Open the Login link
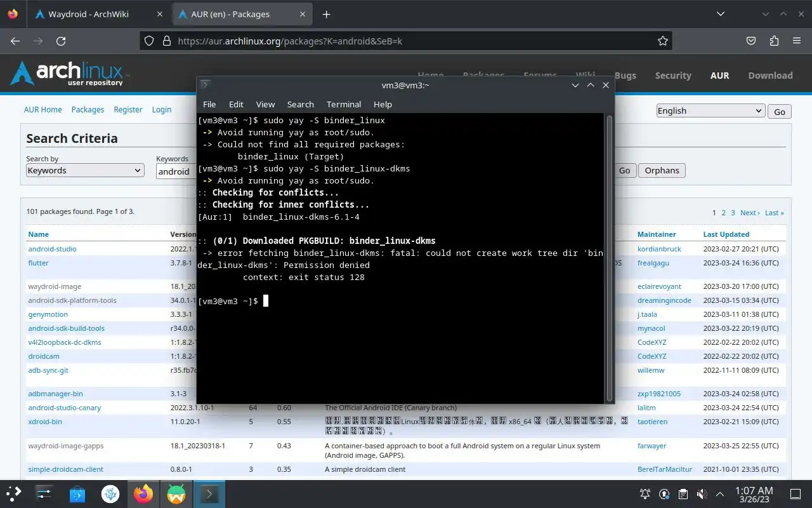This screenshot has height=508, width=812. [162, 109]
